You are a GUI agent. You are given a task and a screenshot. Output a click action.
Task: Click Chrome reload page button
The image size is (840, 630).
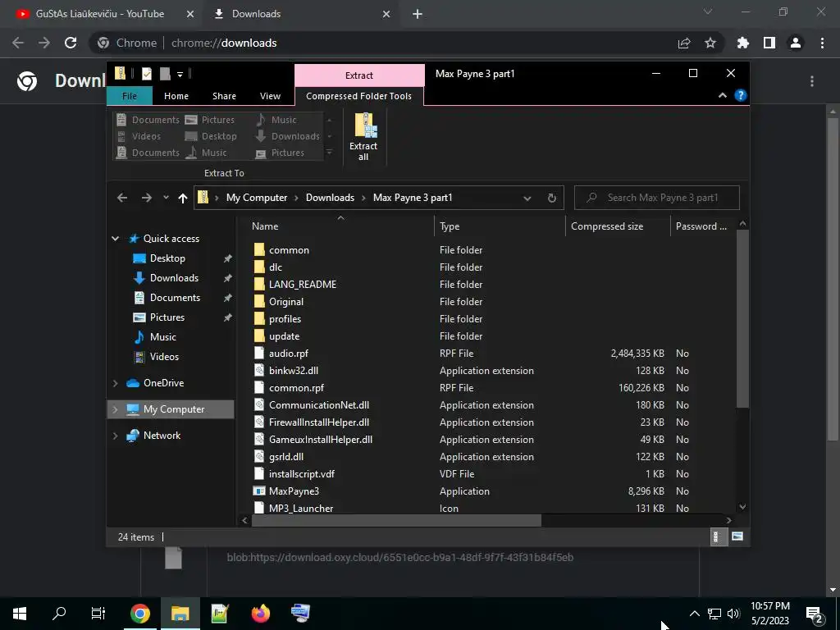[x=71, y=43]
